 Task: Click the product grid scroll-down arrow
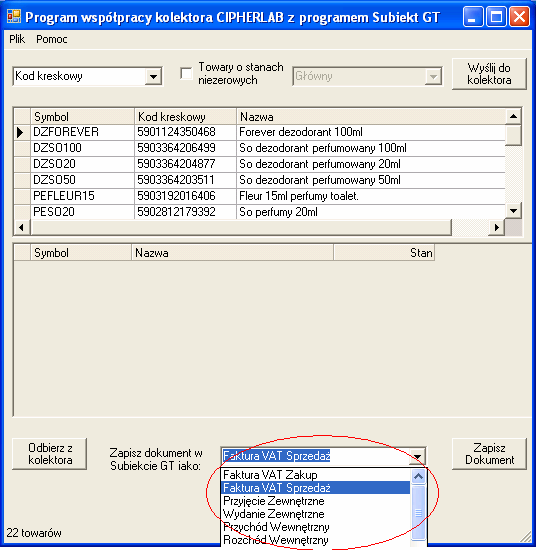(x=513, y=211)
